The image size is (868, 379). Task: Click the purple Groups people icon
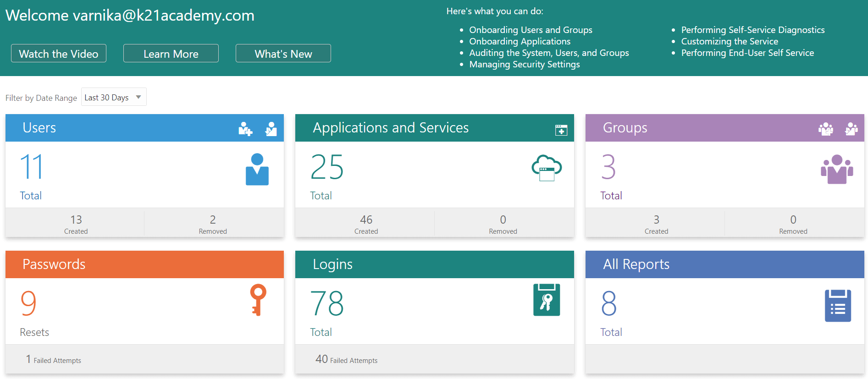pos(836,169)
